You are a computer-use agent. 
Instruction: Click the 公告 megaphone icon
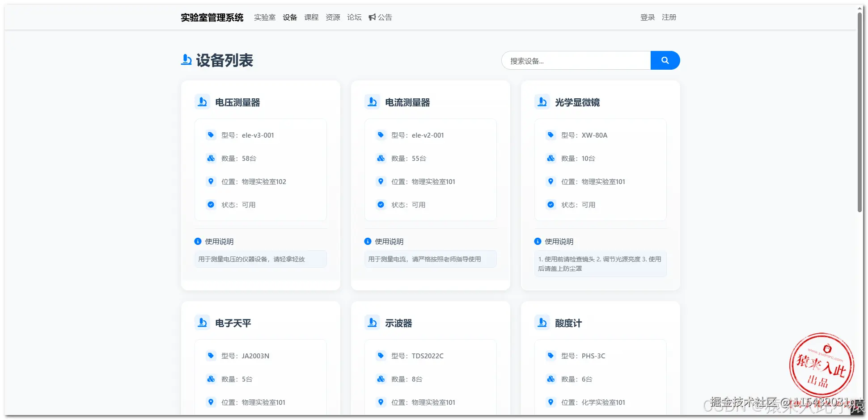tap(373, 17)
